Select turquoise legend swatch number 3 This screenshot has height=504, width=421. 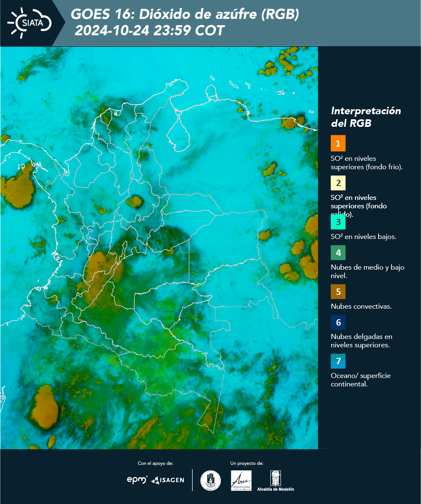tap(338, 222)
